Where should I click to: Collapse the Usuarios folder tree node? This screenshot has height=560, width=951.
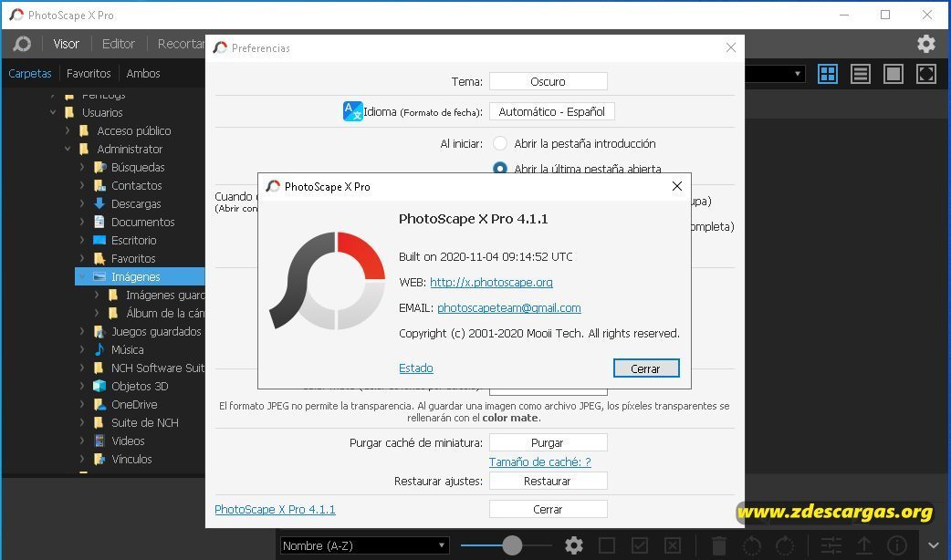53,112
